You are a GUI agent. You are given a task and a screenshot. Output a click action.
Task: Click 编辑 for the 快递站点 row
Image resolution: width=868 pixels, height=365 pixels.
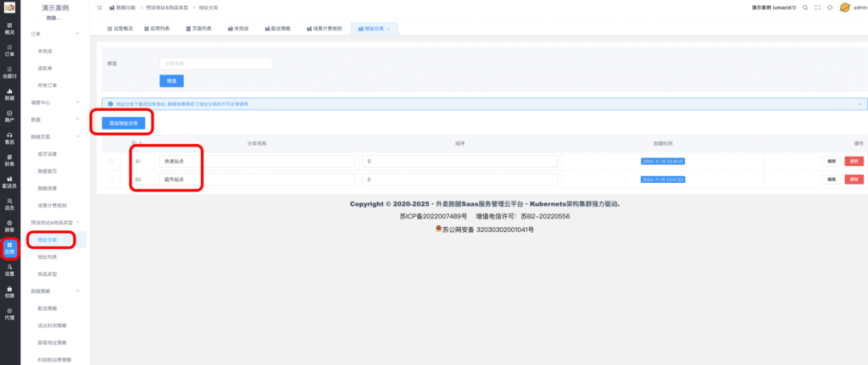point(831,162)
